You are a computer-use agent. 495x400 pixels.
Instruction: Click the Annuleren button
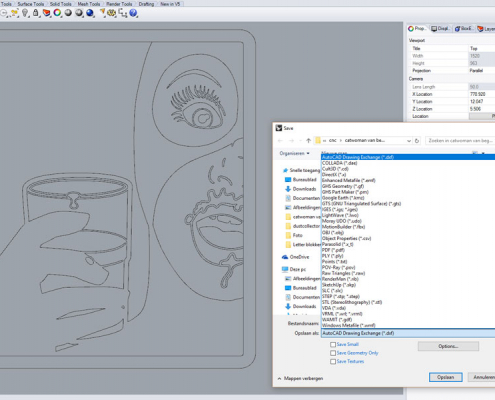482,377
